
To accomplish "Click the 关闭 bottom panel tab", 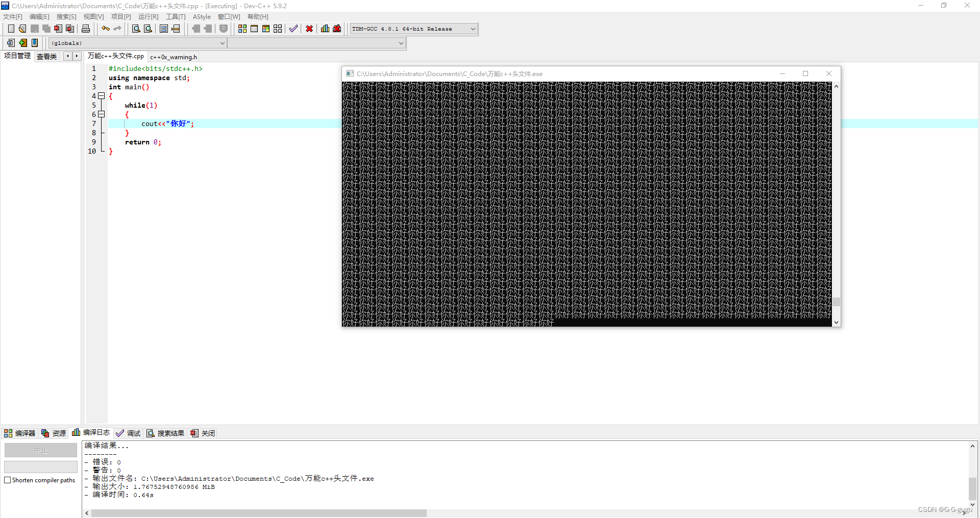I will [203, 433].
